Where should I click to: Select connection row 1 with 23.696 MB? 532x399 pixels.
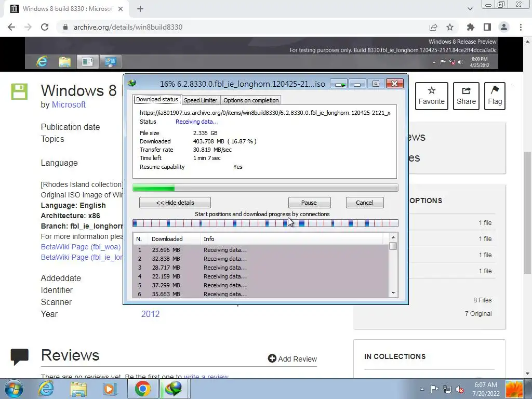261,250
